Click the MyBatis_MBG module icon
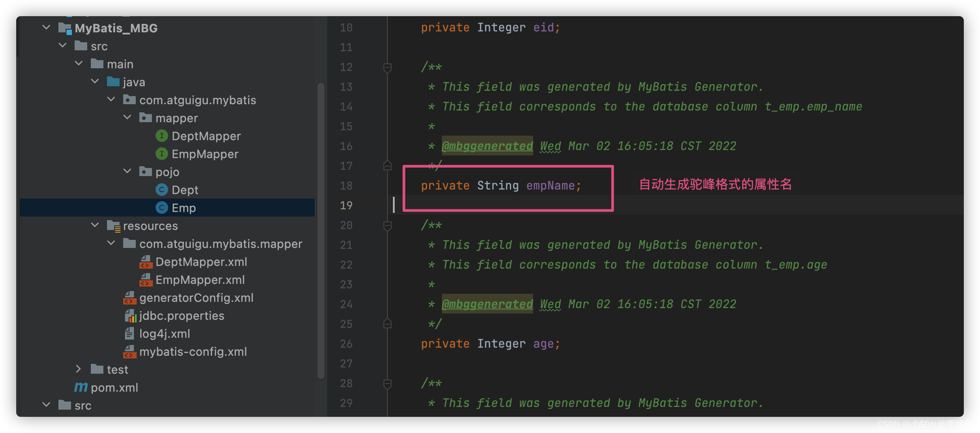980x433 pixels. pyautogui.click(x=65, y=28)
